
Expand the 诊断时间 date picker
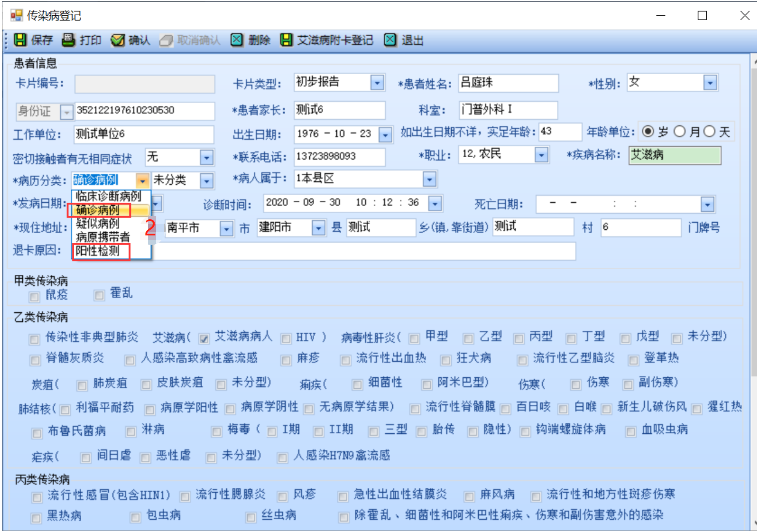(x=435, y=204)
